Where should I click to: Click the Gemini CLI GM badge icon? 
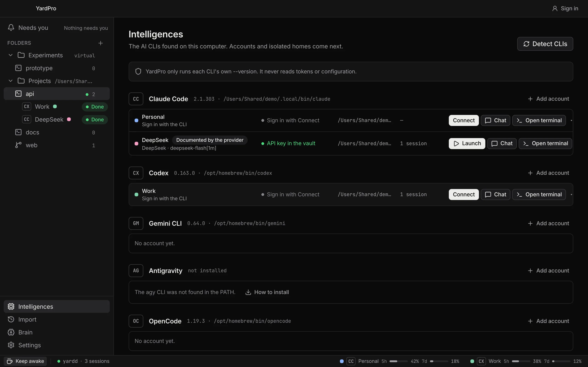coord(136,223)
